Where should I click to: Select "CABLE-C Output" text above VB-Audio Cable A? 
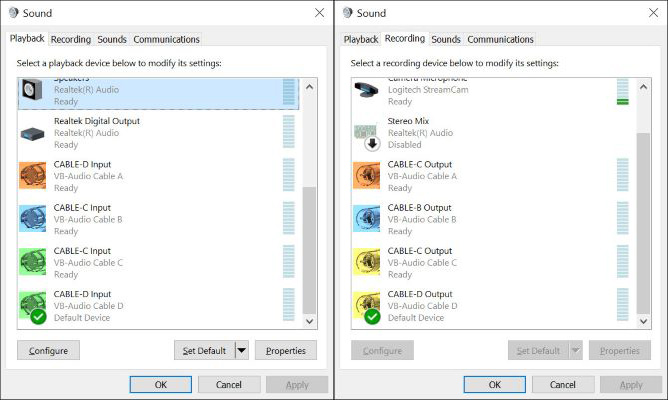tap(420, 164)
